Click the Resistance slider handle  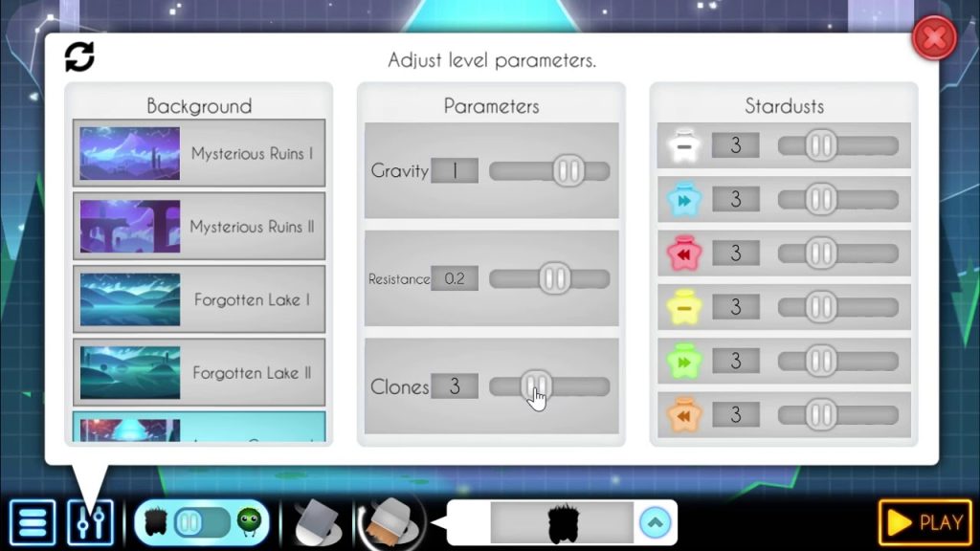(x=554, y=279)
